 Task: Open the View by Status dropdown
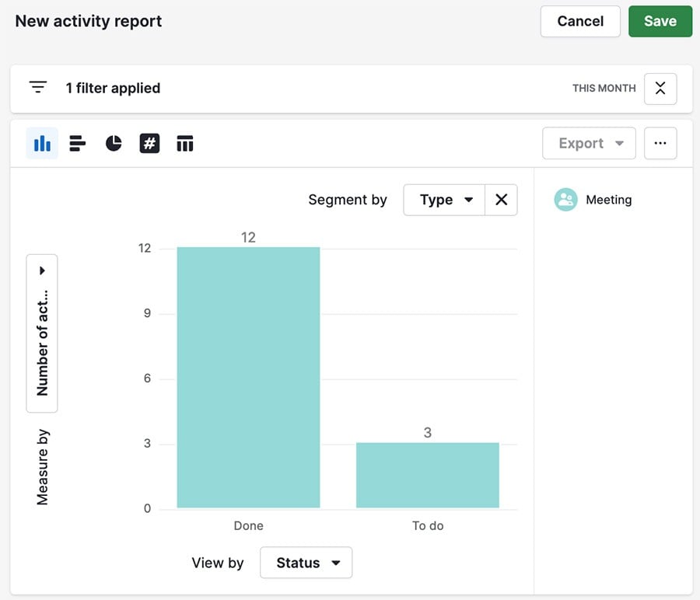pyautogui.click(x=306, y=562)
